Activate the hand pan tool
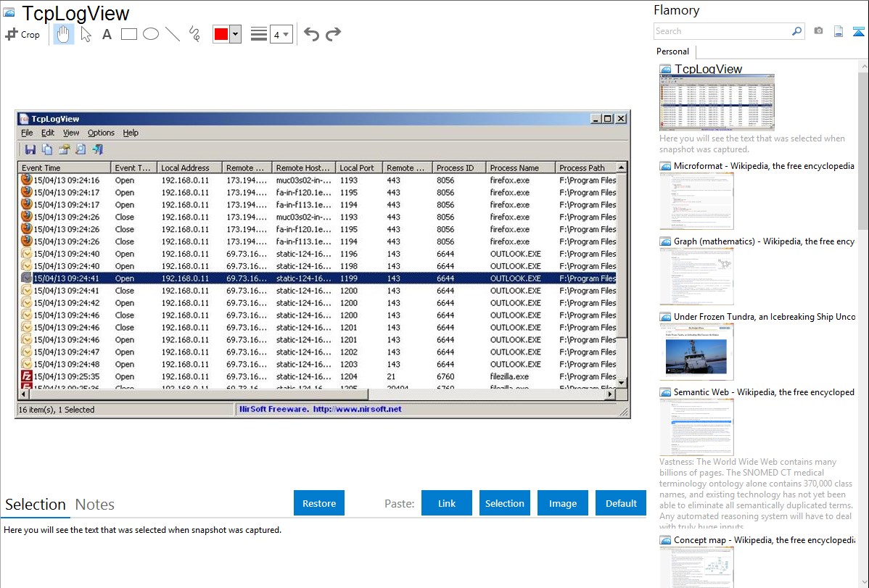 [64, 34]
